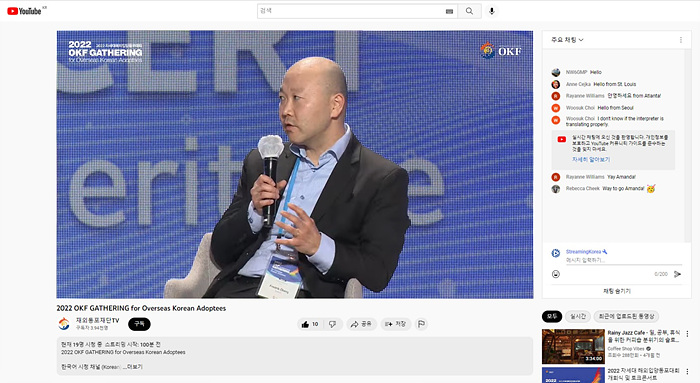This screenshot has height=383, width=700.
Task: Expand the 주요 채팅 chat mode dropdown
Action: [567, 40]
